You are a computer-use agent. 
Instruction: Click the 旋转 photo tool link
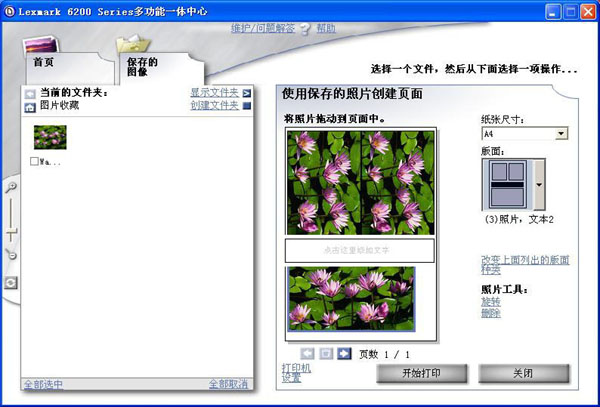tap(490, 301)
